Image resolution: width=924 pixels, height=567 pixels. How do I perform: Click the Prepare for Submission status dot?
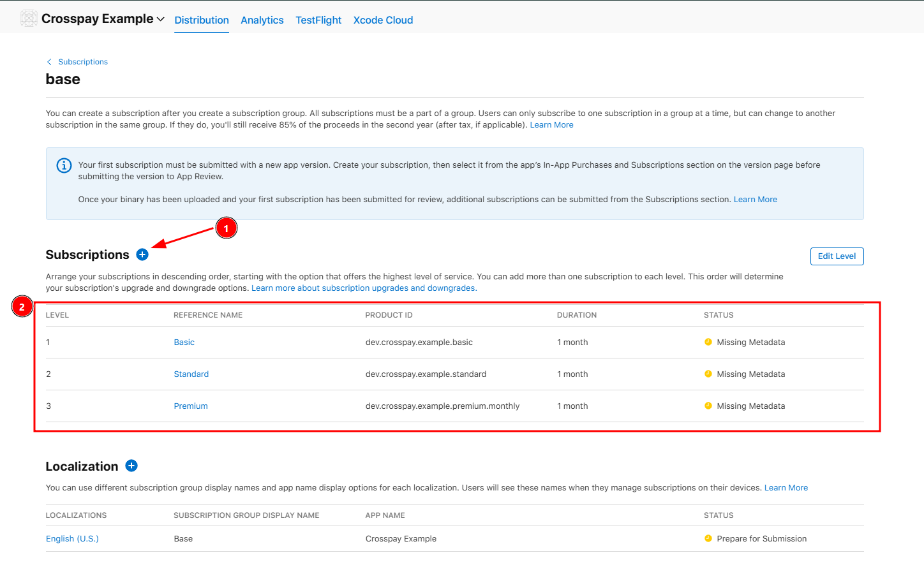click(x=708, y=538)
